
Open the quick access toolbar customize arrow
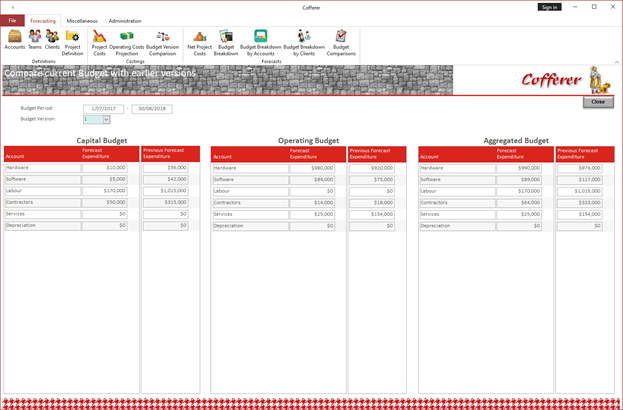click(x=13, y=7)
